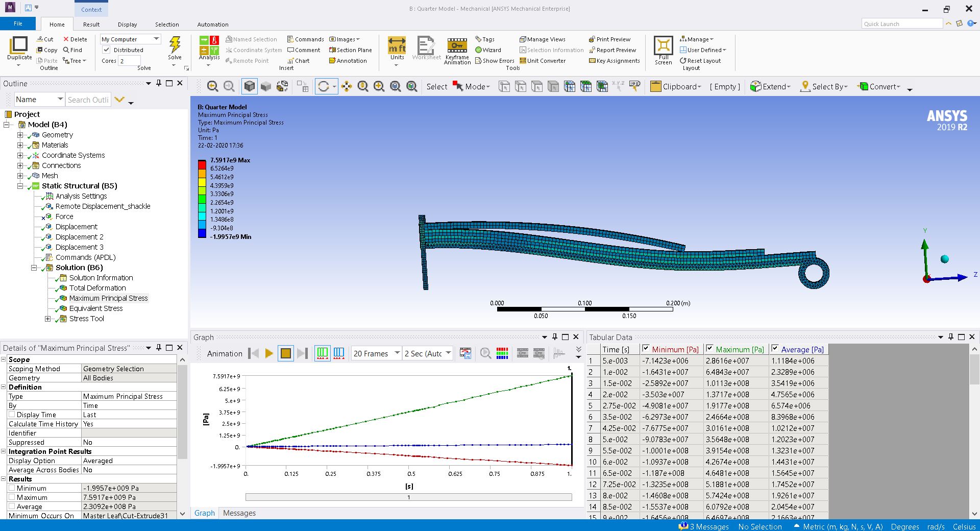980x531 pixels.
Task: Open the Messages tab
Action: click(x=239, y=513)
